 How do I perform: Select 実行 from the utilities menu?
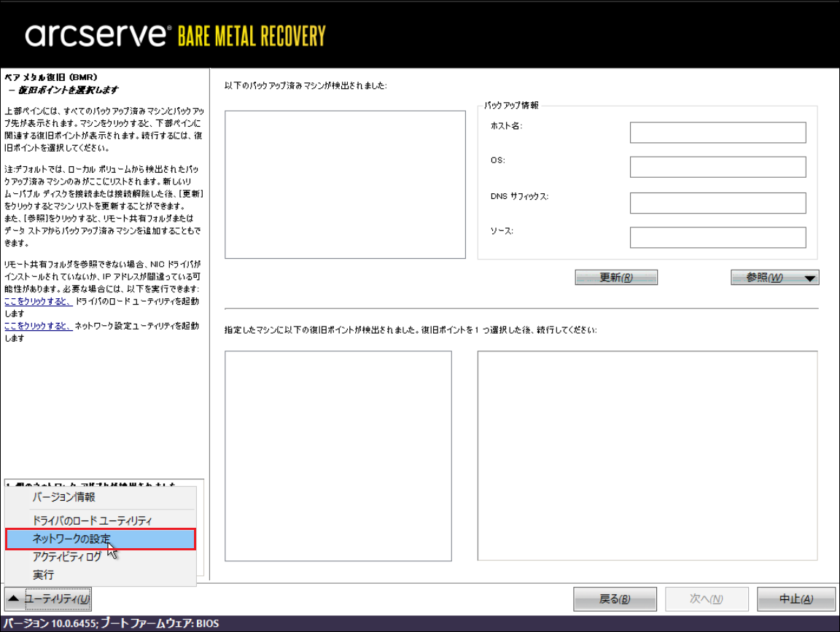coord(43,575)
